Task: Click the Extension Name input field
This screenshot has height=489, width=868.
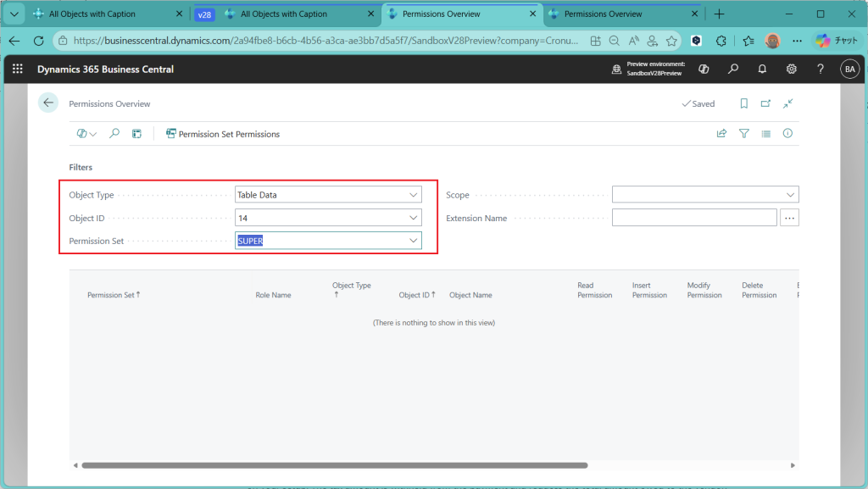Action: (693, 218)
